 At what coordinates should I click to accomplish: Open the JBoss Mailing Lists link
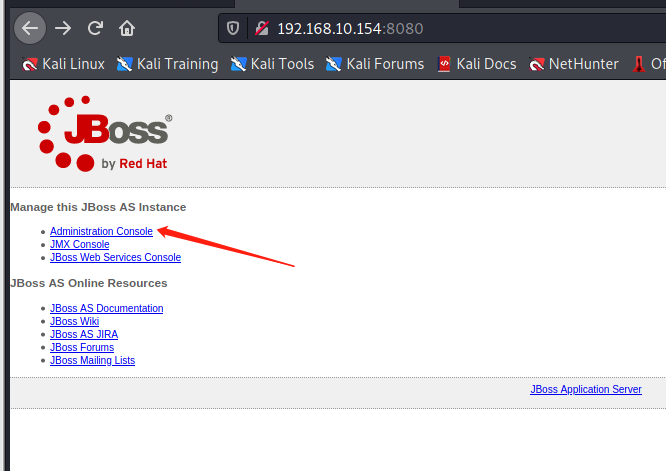(x=93, y=361)
